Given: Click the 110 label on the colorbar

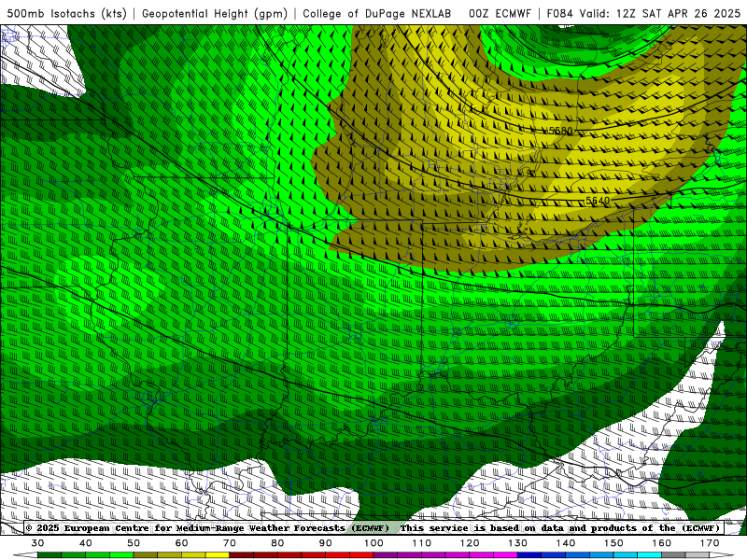Looking at the screenshot, I should click(422, 543).
